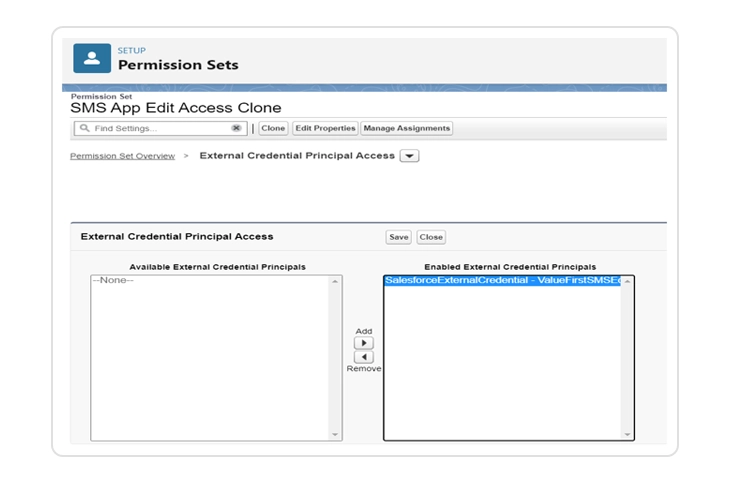Viewport: 730px width, 500px height.
Task: Select SalesforceExternalCredential entry in Enabled list
Action: (502, 281)
